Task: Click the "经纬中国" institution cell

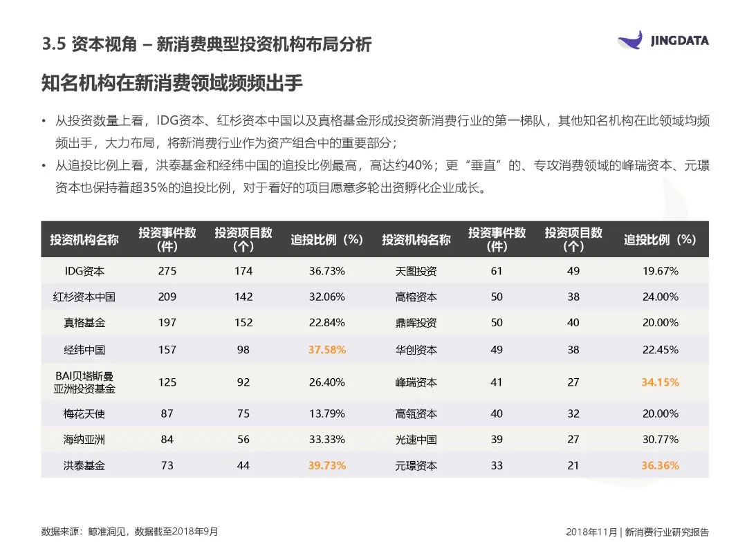Action: coord(84,350)
